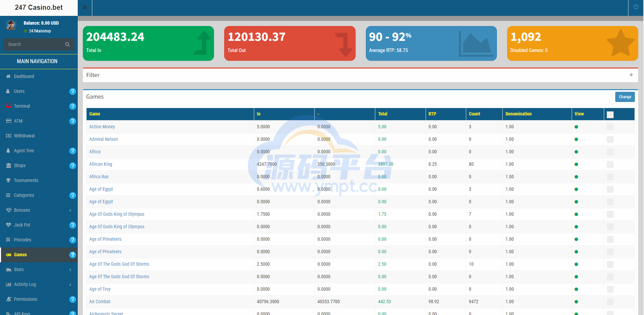Expand the Bonuses submenu
This screenshot has height=315, width=644.
[70, 210]
